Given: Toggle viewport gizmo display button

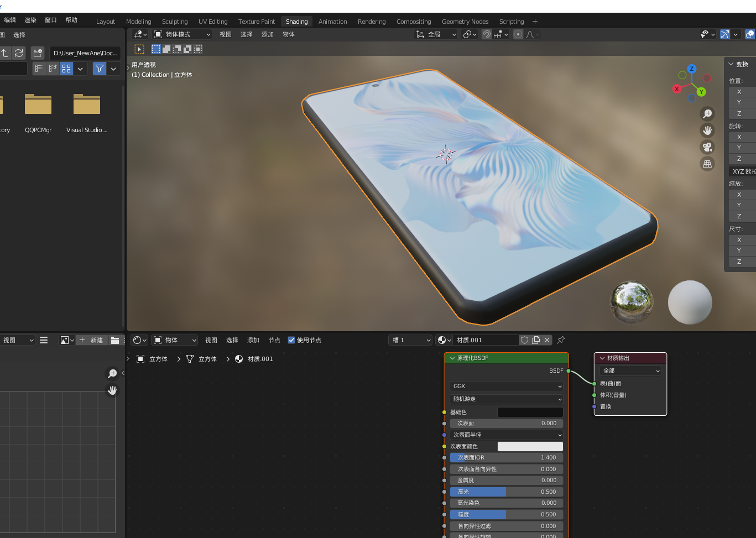Looking at the screenshot, I should (x=725, y=34).
